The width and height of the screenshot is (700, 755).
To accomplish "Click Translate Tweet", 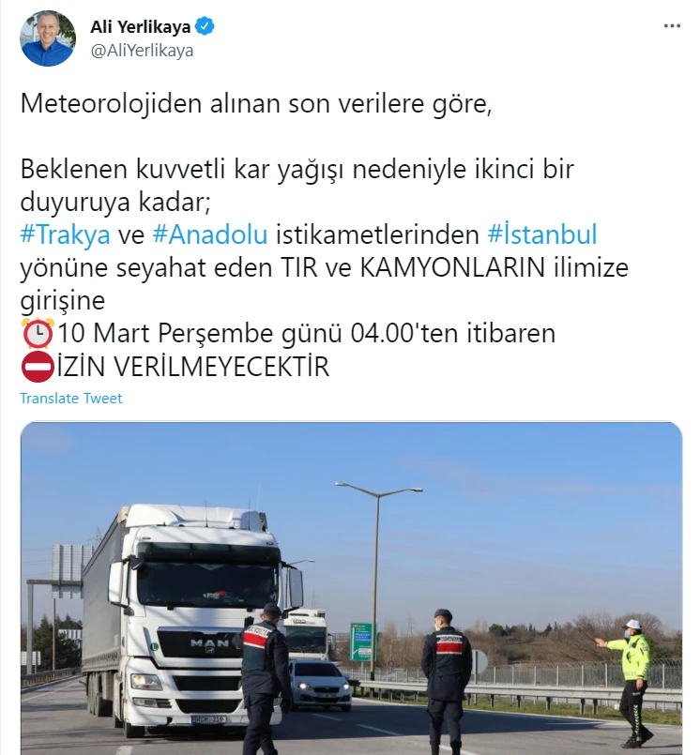I will [x=70, y=399].
